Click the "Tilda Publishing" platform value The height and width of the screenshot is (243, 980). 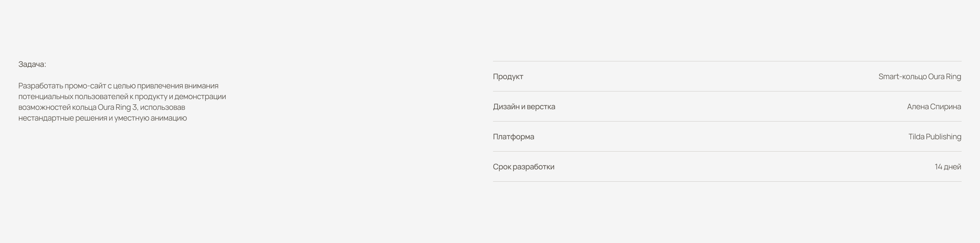935,137
